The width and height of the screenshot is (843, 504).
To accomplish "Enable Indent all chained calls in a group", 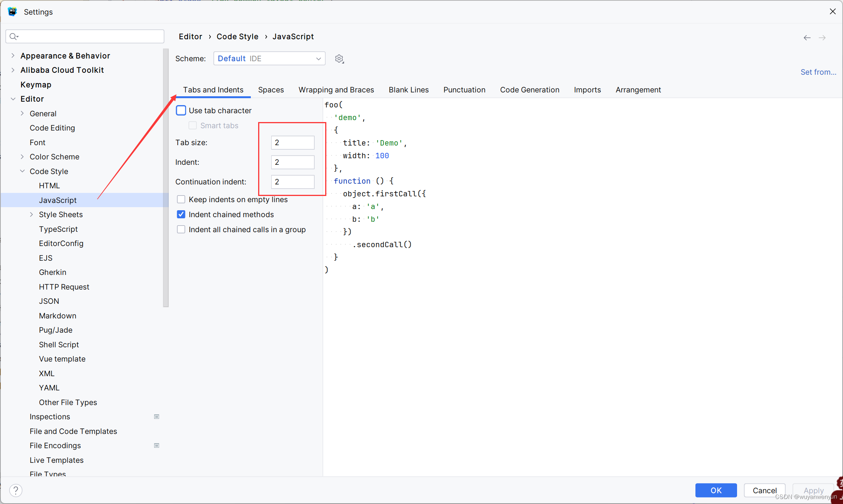I will (181, 229).
